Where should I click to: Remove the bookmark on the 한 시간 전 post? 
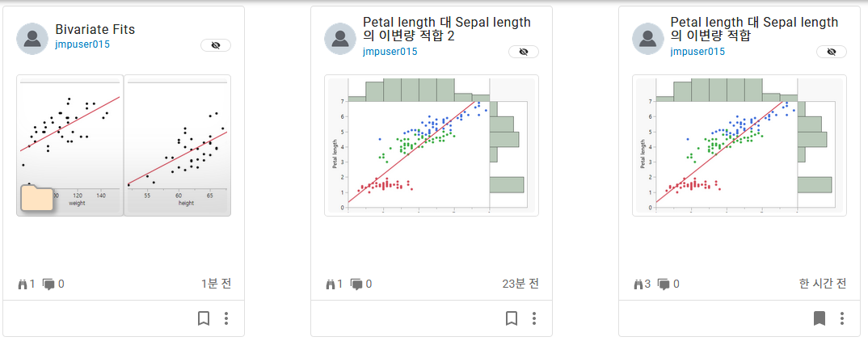tap(820, 318)
